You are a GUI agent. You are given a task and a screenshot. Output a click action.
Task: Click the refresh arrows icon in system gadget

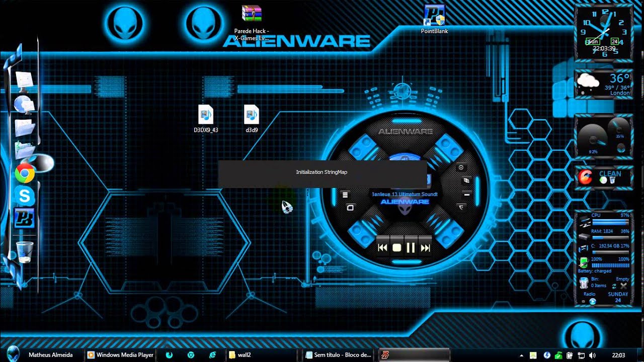click(x=614, y=286)
